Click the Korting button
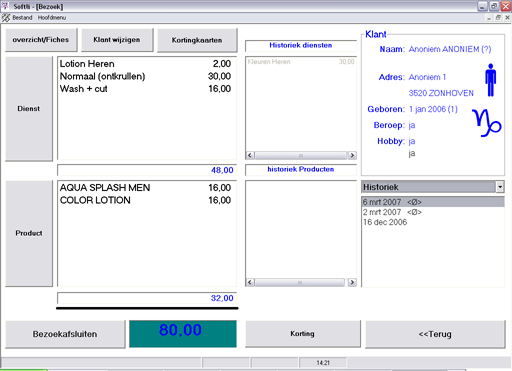The width and height of the screenshot is (512, 371). coord(302,334)
